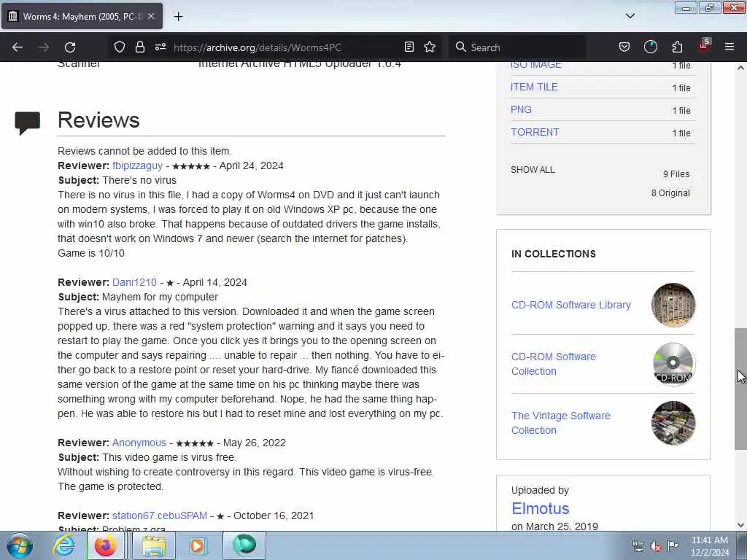Open the circular container extension icon
Screen dimensions: 747x560
pos(650,47)
